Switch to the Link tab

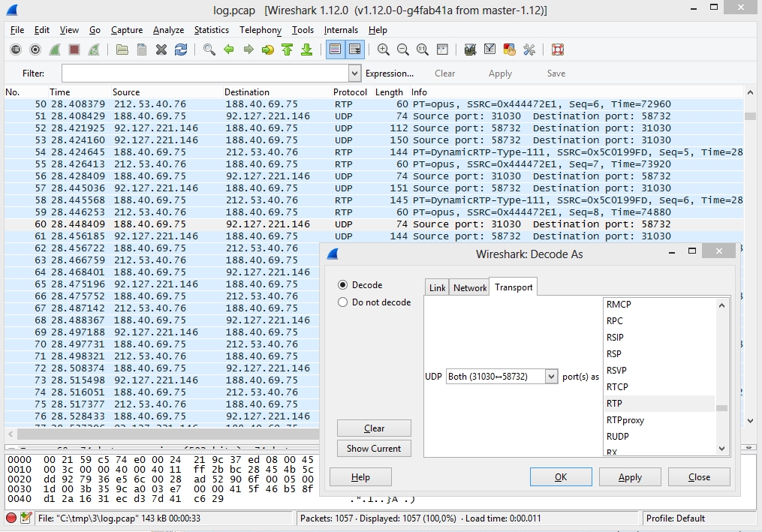[437, 287]
